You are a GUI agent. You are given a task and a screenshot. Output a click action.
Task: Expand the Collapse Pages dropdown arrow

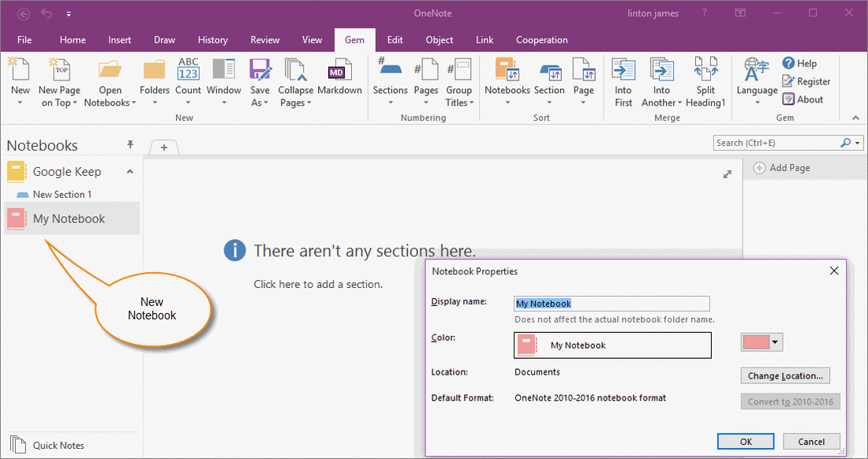[x=309, y=103]
